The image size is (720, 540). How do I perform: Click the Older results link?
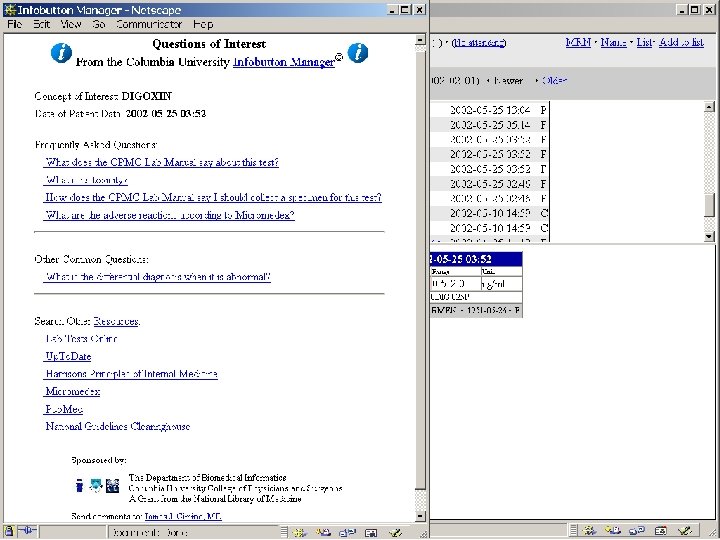[555, 80]
